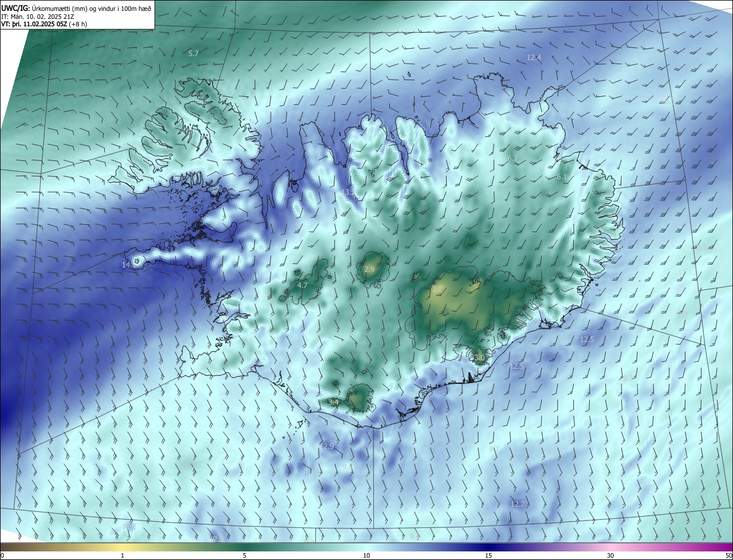Select the 12.9 value label south of Iceland
This screenshot has height=560, width=733.
[326, 446]
